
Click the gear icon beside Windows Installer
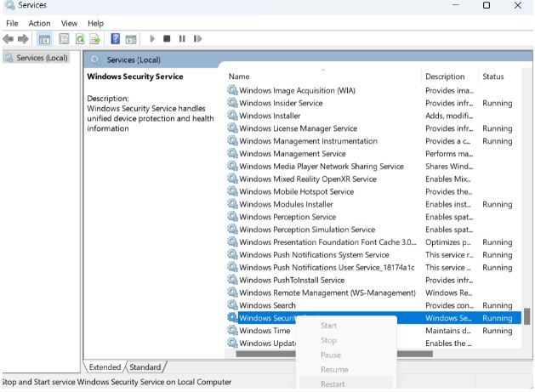pos(233,116)
